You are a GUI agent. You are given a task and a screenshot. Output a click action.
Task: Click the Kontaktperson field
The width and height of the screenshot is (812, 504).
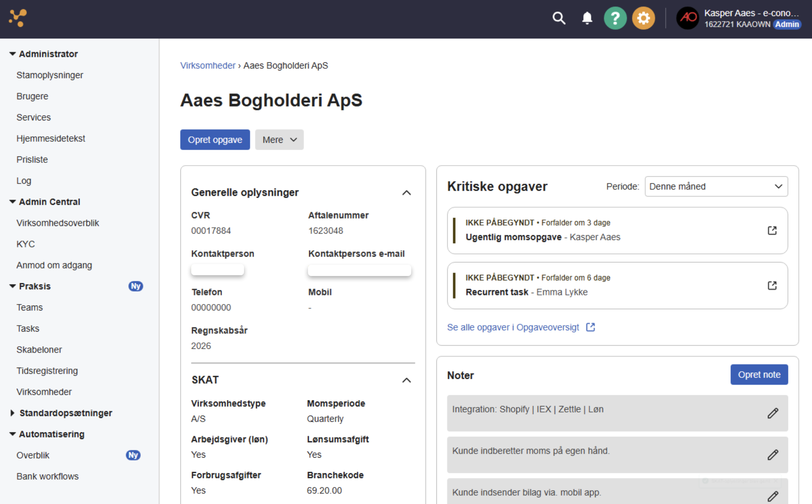pyautogui.click(x=217, y=270)
